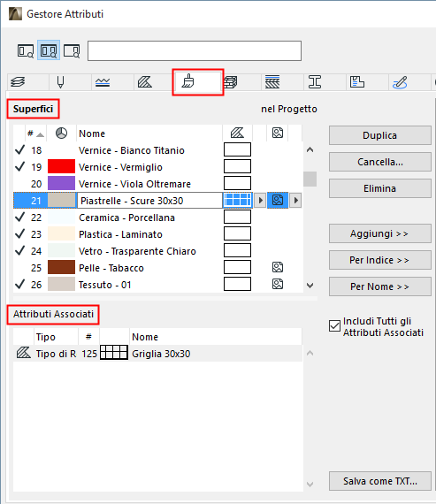Select the dual-list view mode icon
This screenshot has width=436, height=504.
49,50
